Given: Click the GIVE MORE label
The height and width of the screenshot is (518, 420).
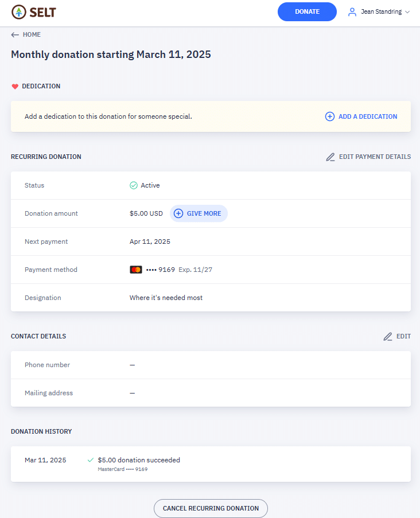Looking at the screenshot, I should point(204,213).
